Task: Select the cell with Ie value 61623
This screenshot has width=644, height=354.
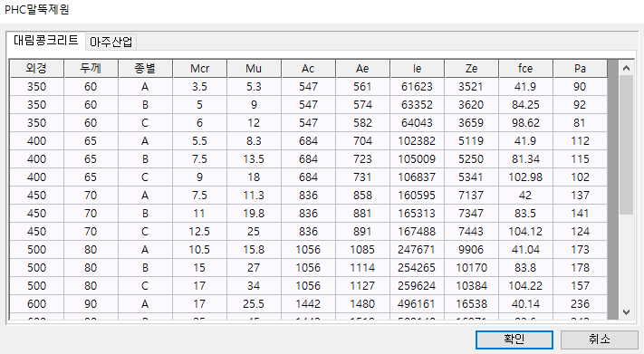Action: click(x=418, y=87)
